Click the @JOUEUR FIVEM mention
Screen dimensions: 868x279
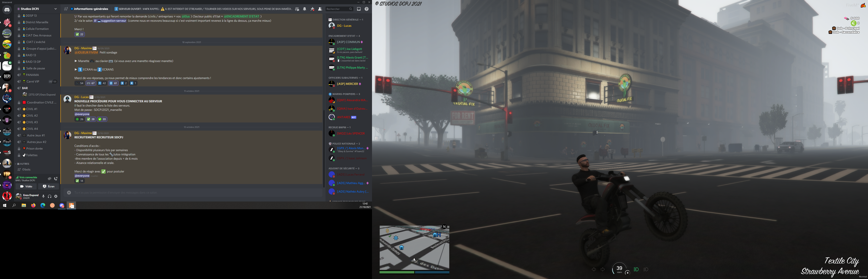(86, 53)
